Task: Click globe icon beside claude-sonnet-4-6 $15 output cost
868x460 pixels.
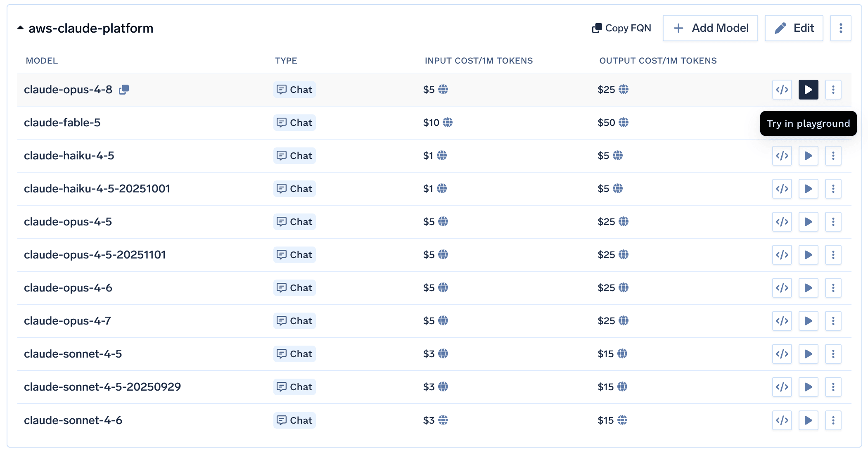Action: (x=622, y=420)
